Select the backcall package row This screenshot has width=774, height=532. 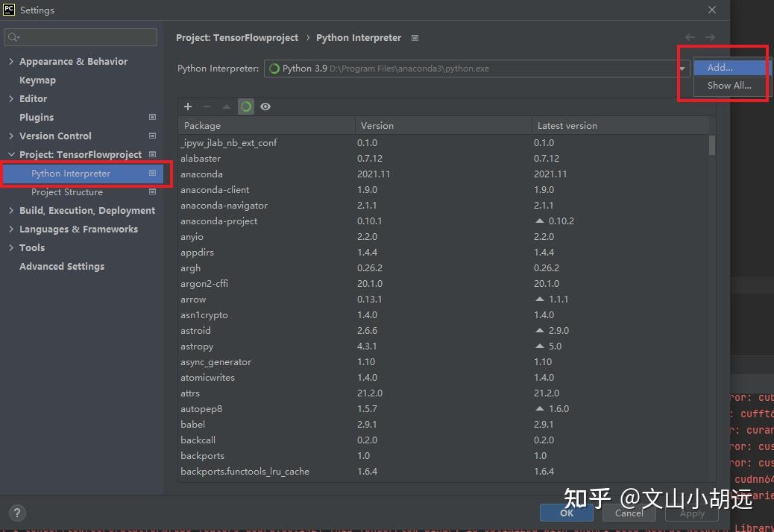[x=443, y=440]
